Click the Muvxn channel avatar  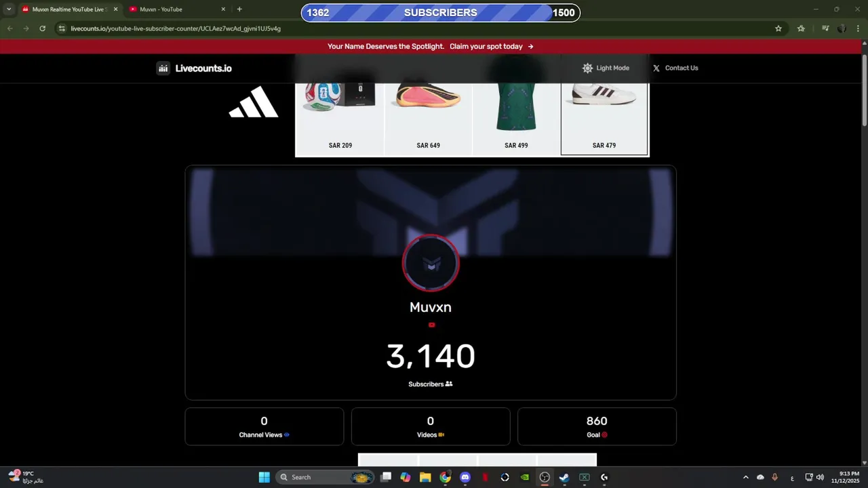pos(431,263)
